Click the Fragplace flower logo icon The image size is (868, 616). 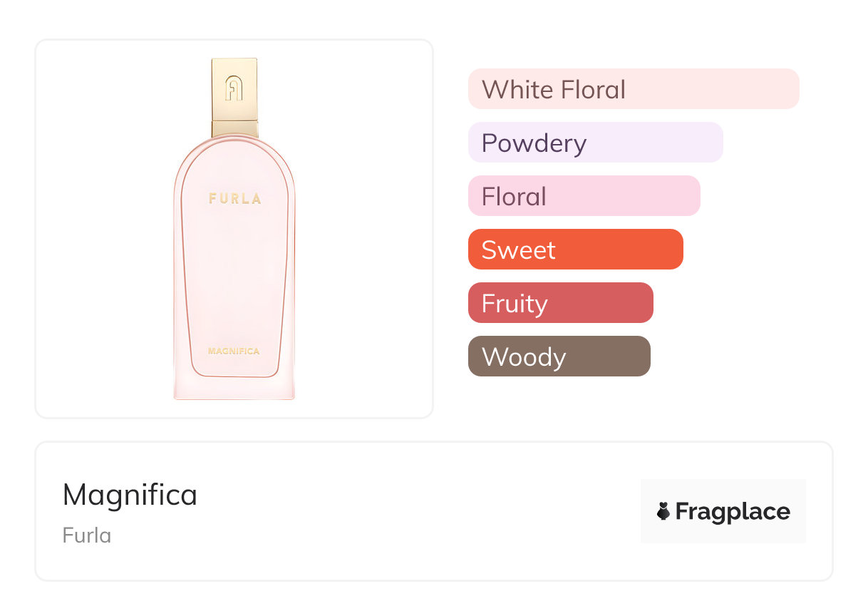663,511
